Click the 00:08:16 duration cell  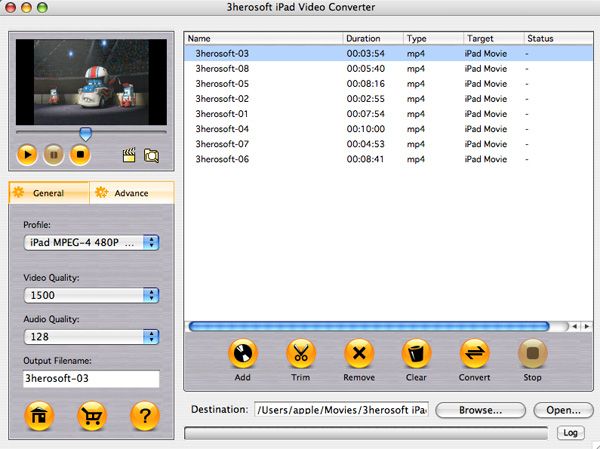coord(366,84)
